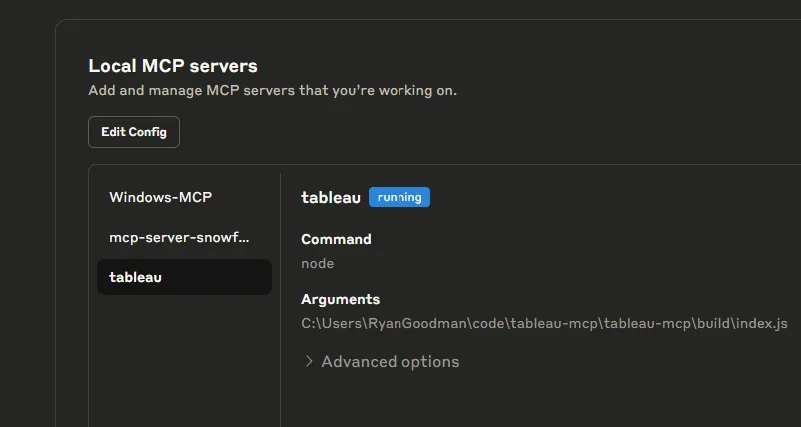
Task: Click the tableau title beside running badge
Action: tap(331, 197)
